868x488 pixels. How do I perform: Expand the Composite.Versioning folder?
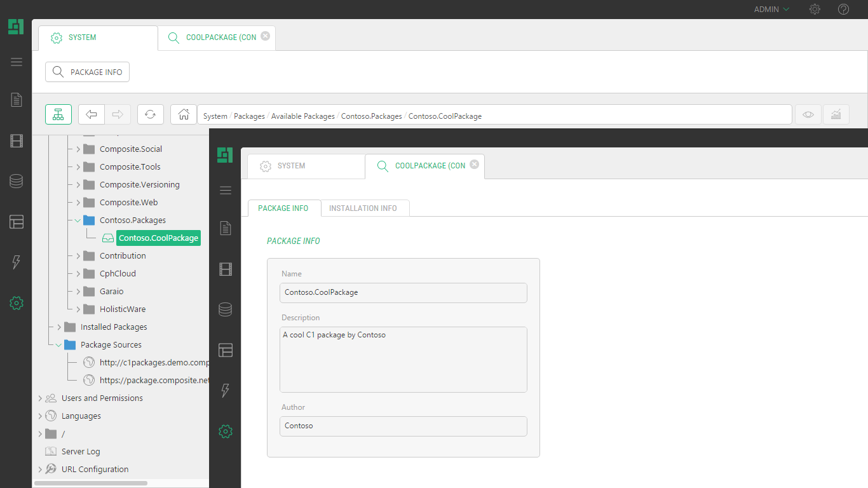pos(78,185)
